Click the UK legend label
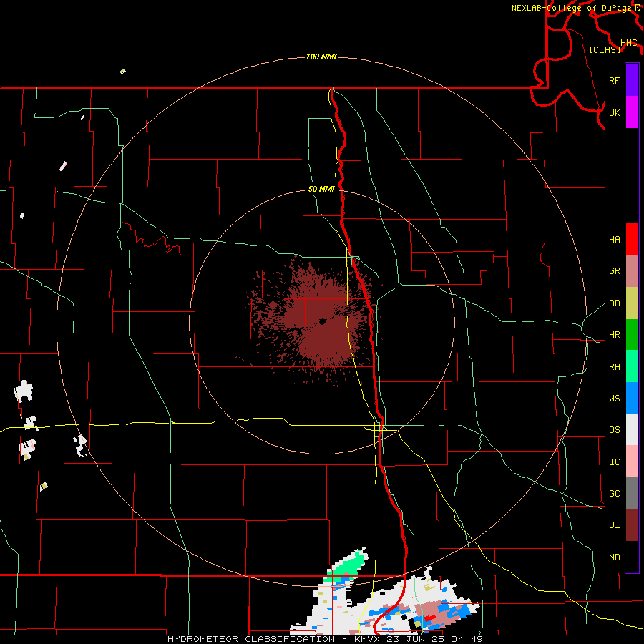This screenshot has height=644, width=644. 614,112
